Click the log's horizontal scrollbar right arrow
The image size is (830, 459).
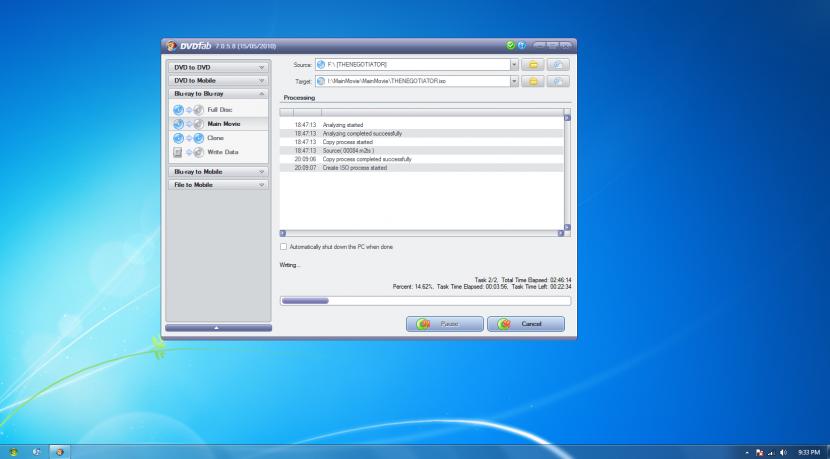[561, 233]
